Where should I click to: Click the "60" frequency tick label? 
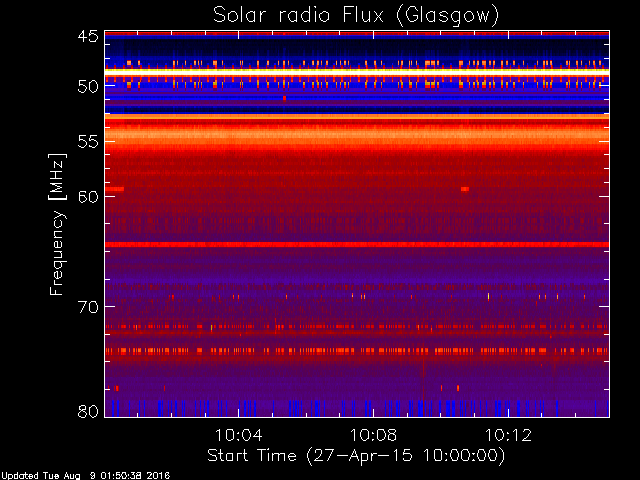(88, 197)
